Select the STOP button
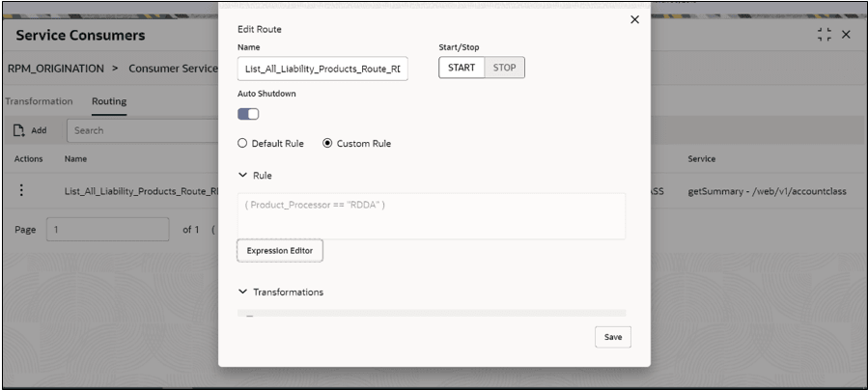 [x=504, y=68]
